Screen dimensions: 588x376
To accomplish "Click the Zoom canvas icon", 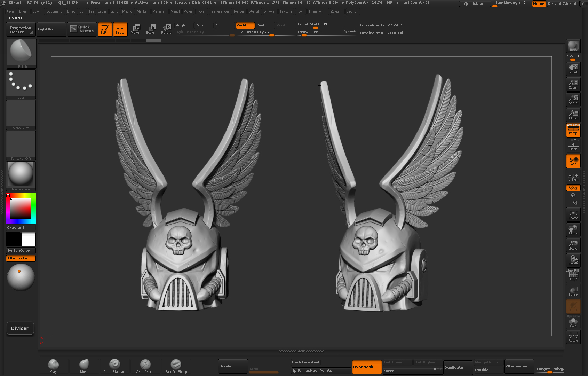I will (x=573, y=84).
